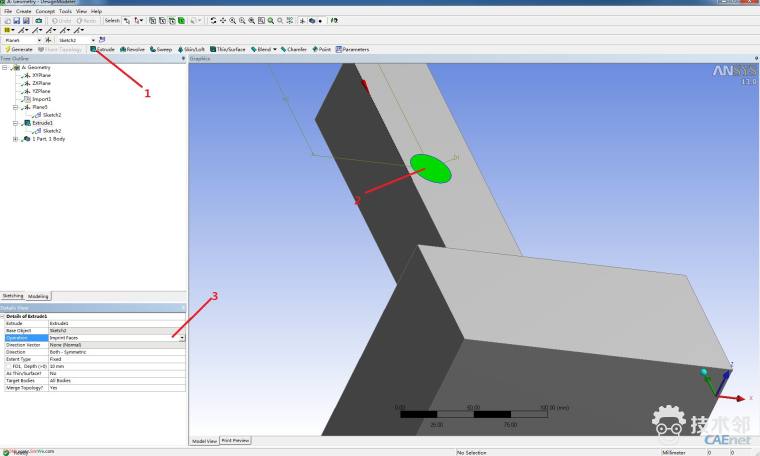Open the Blend tool dropdown
The image size is (760, 456).
(x=274, y=49)
